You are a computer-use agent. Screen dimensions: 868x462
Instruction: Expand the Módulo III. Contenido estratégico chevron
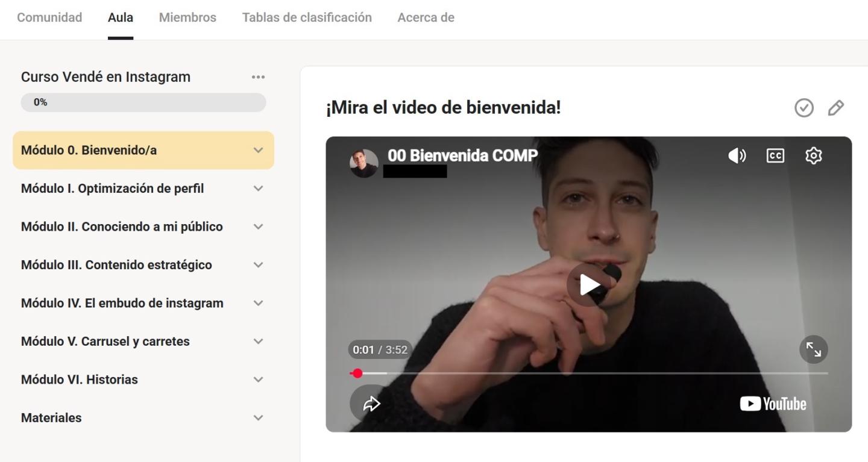tap(259, 265)
